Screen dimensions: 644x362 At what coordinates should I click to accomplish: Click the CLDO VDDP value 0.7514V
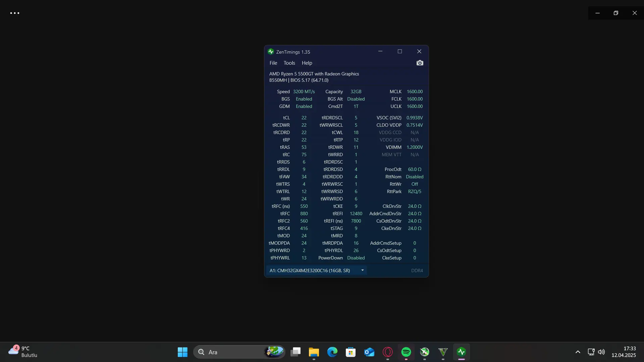pos(415,125)
